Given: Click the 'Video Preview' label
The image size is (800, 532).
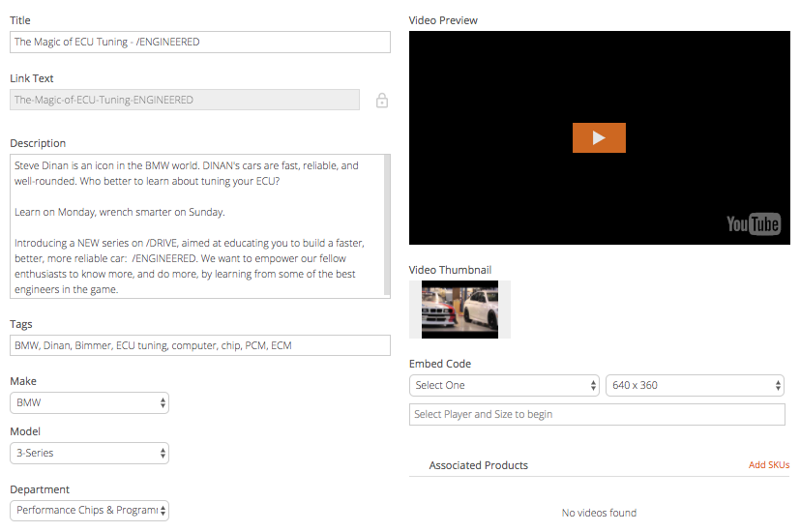Looking at the screenshot, I should pos(443,20).
